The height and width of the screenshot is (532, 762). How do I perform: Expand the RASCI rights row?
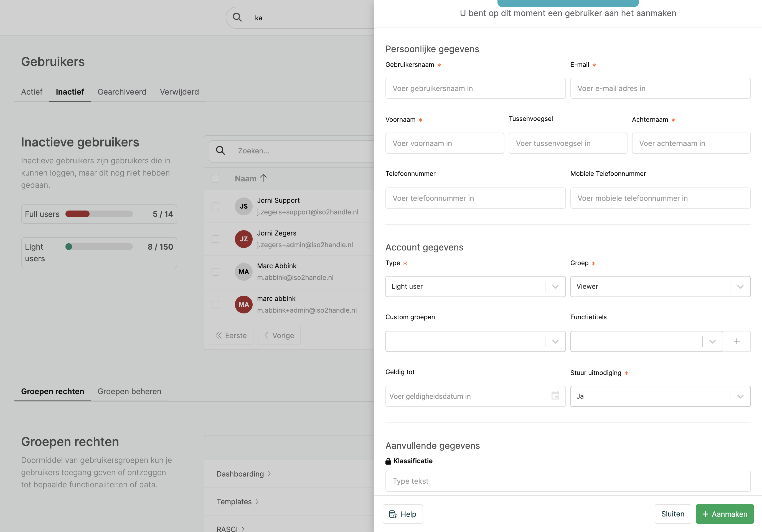click(231, 528)
